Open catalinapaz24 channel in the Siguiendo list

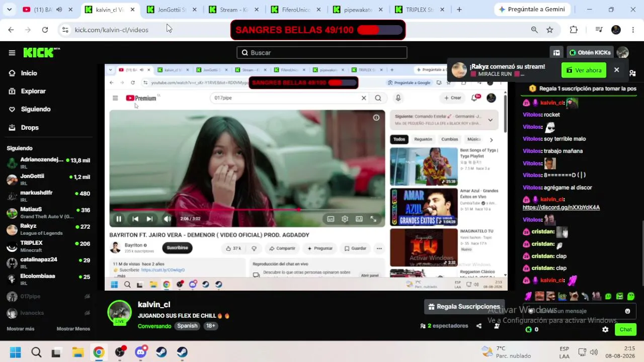pos(48,262)
